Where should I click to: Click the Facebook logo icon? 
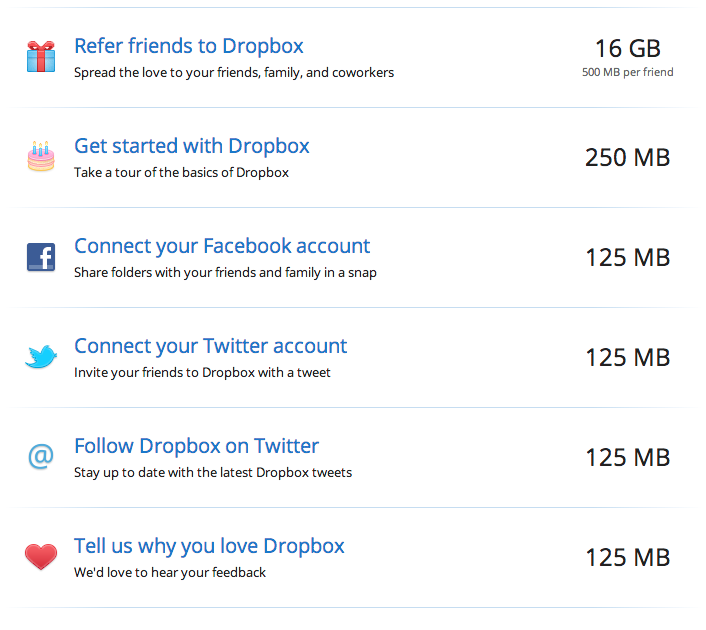(x=41, y=257)
